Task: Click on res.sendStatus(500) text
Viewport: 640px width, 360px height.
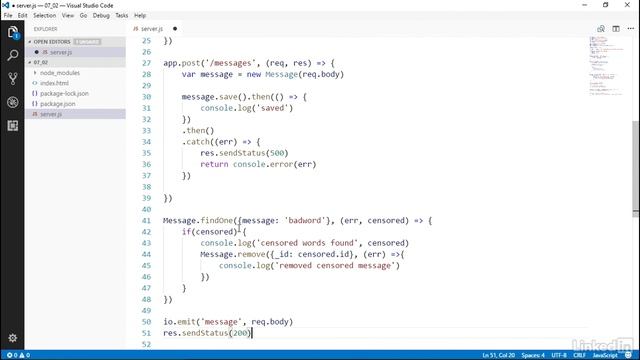Action: tap(244, 153)
